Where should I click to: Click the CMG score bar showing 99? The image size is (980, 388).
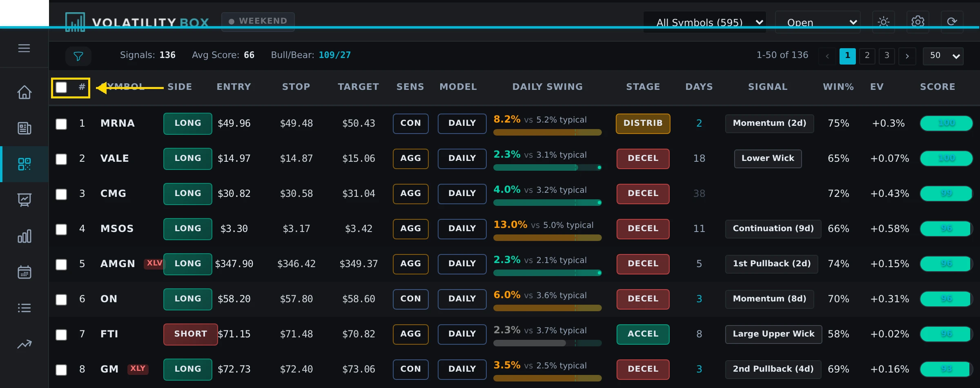tap(947, 194)
